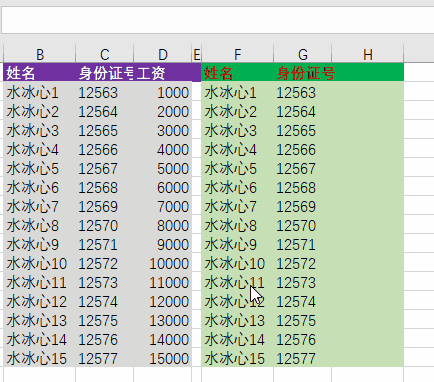Click purple 身份证号 header cell in column C
This screenshot has width=434, height=382.
click(x=105, y=72)
